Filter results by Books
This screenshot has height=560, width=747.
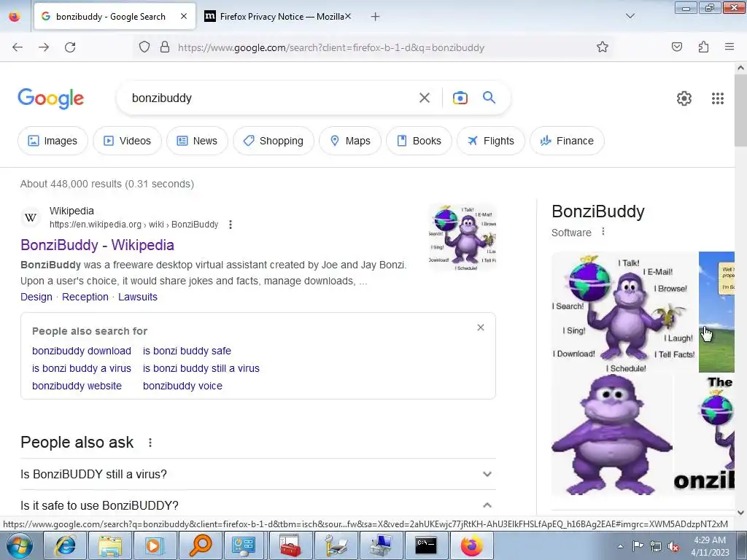click(x=419, y=141)
